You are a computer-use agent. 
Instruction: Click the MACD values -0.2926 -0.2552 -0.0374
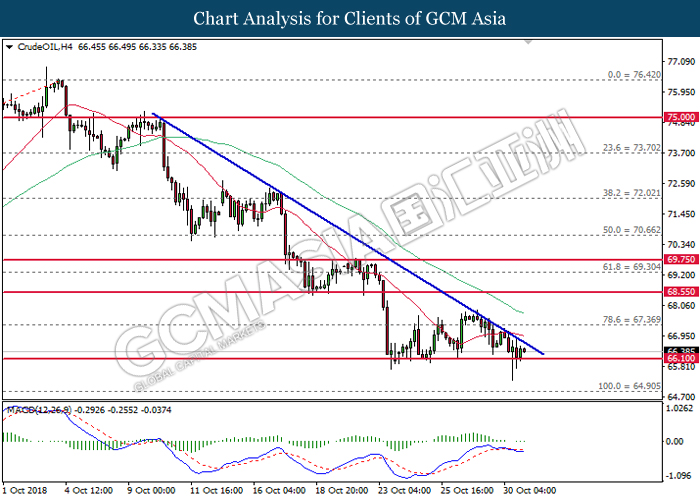123,410
